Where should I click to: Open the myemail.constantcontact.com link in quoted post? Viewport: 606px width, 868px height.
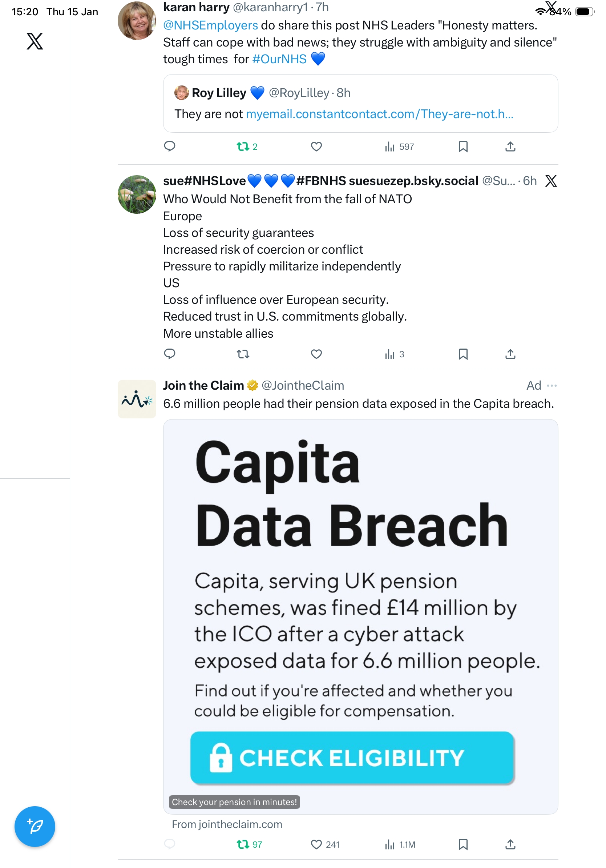click(x=379, y=114)
